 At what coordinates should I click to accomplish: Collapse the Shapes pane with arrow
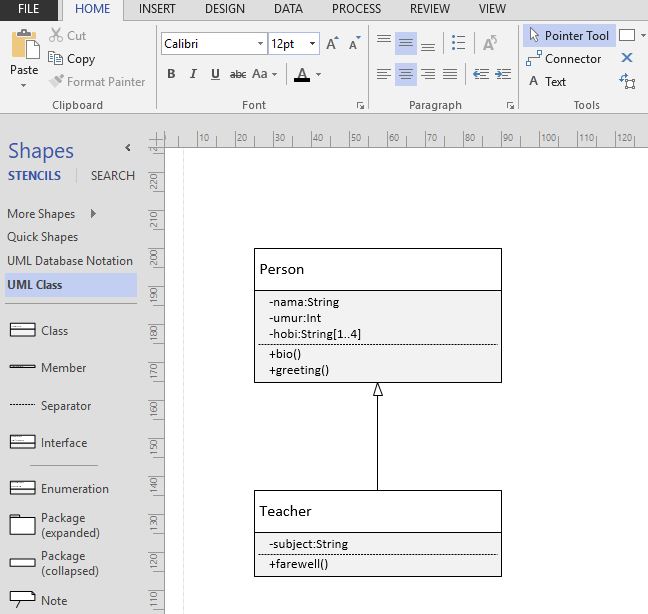coord(128,148)
